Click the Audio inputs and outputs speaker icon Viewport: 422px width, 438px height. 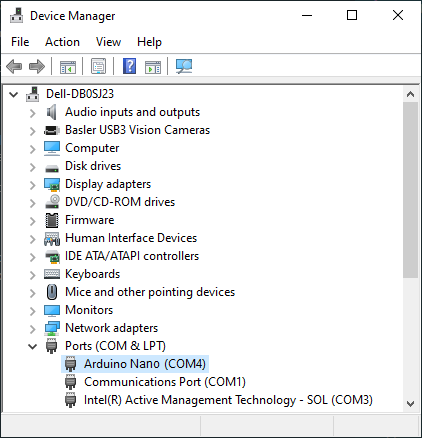[x=51, y=112]
